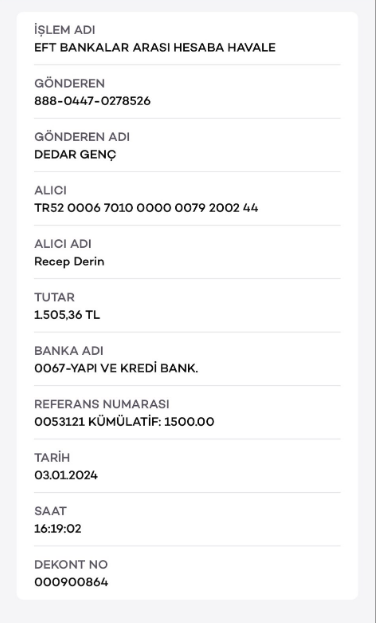Select the recipient IBAN starting TR52

coord(146,208)
